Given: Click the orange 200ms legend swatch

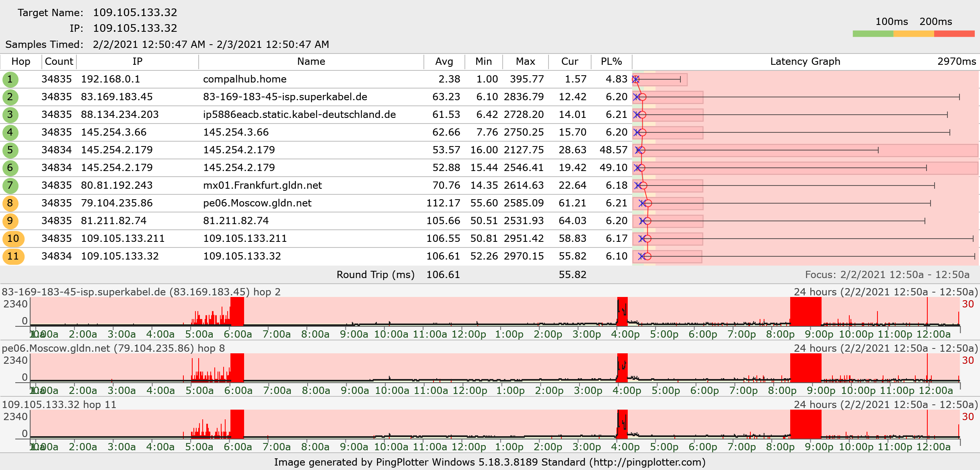Looking at the screenshot, I should 914,34.
